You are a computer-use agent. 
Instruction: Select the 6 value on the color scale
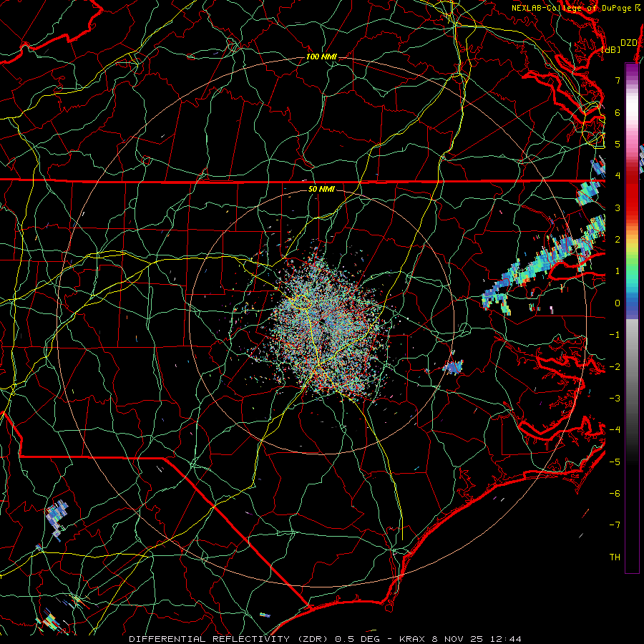tap(618, 112)
